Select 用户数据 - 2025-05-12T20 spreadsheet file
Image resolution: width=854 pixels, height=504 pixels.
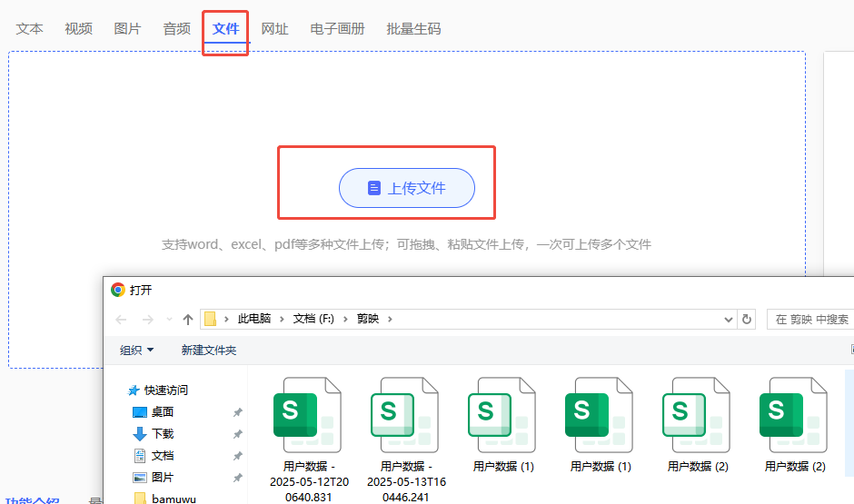(x=307, y=425)
